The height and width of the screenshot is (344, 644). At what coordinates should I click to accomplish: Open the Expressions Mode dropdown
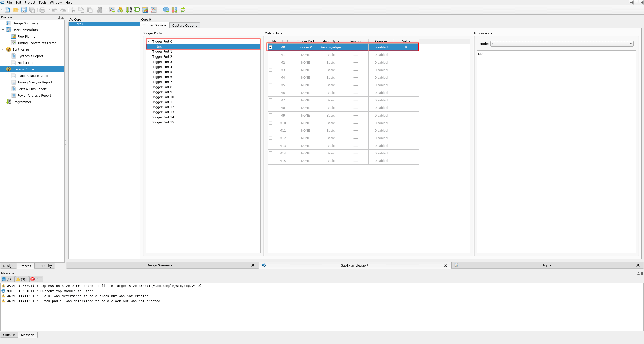pos(562,44)
